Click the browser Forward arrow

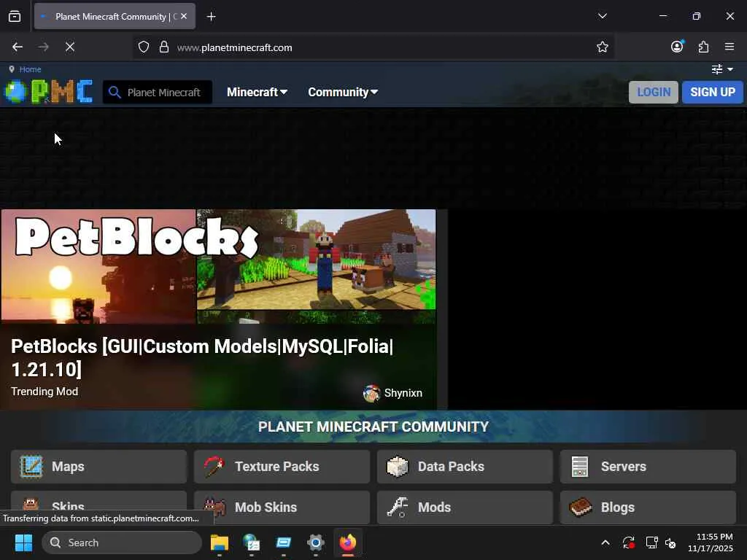pyautogui.click(x=43, y=47)
